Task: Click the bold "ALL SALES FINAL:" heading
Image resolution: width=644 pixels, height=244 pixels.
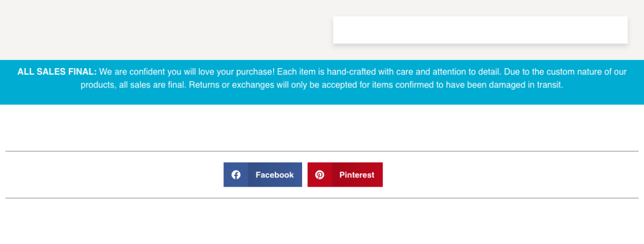Action: pos(57,72)
